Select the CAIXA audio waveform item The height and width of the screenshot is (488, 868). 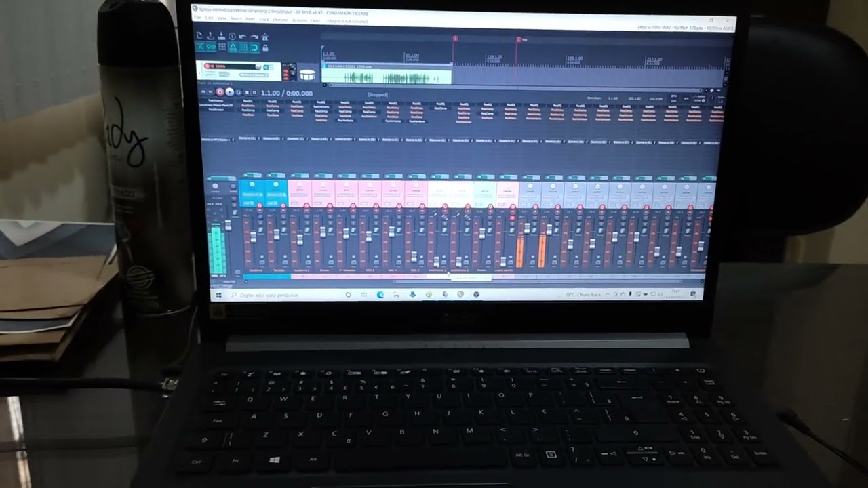click(x=387, y=75)
